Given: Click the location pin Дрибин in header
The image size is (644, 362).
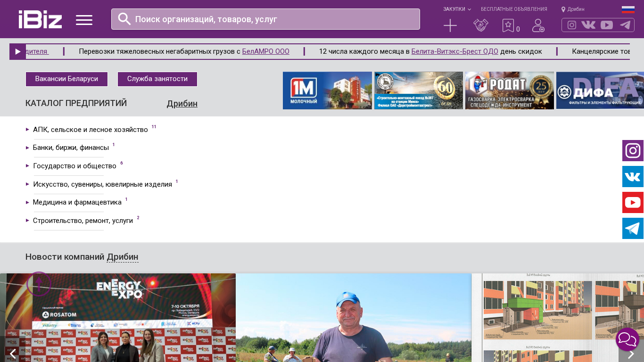Looking at the screenshot, I should tap(573, 9).
